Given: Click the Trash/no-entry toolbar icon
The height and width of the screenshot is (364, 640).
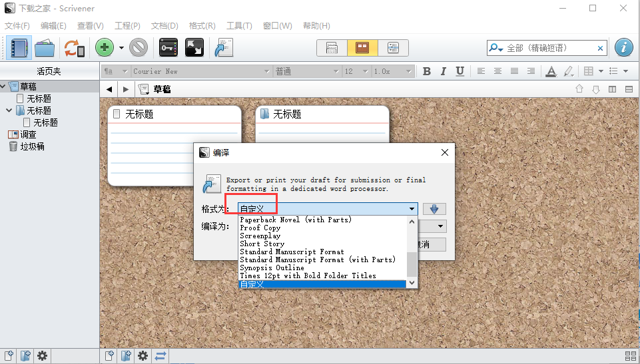Looking at the screenshot, I should point(139,48).
